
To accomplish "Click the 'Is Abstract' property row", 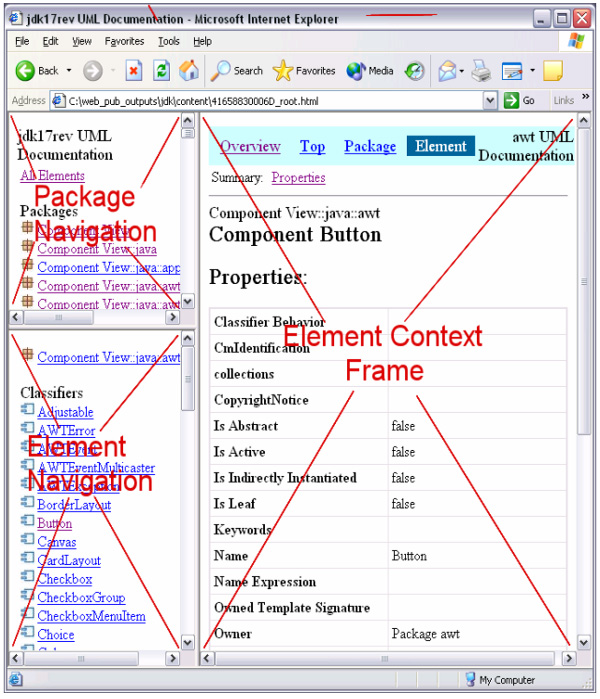I will pos(388,426).
